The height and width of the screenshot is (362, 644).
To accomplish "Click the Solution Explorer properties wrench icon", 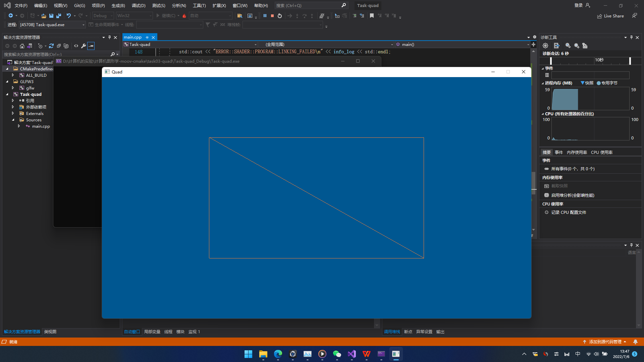I will [84, 46].
